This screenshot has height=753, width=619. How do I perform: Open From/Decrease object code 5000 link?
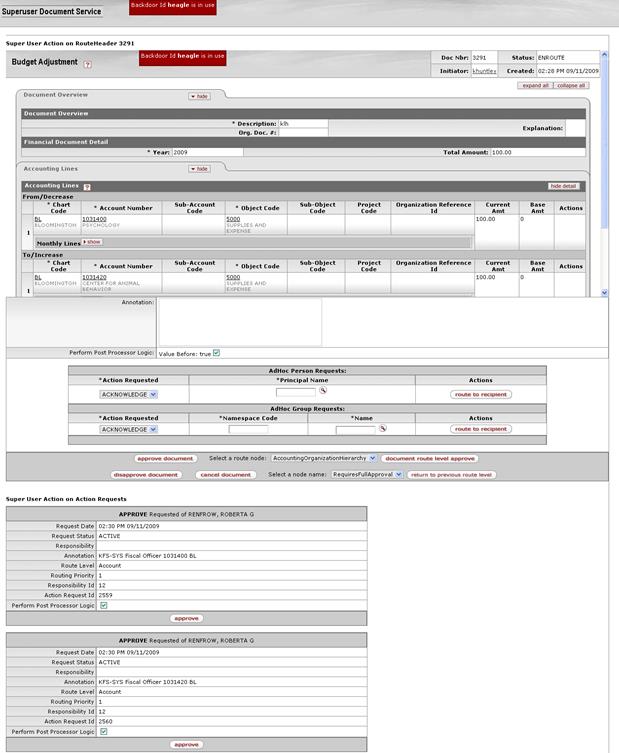coord(233,219)
